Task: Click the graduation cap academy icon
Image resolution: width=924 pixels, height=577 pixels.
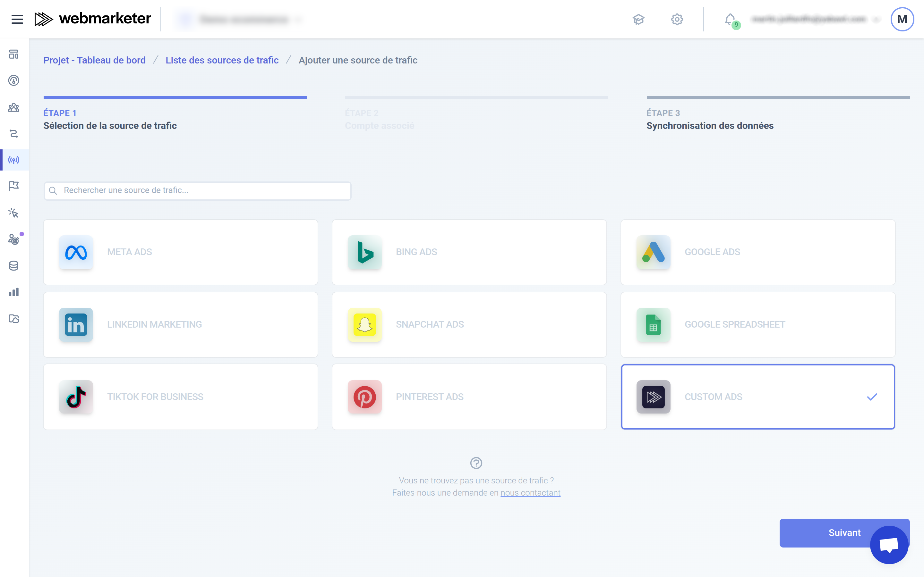Action: [x=638, y=19]
